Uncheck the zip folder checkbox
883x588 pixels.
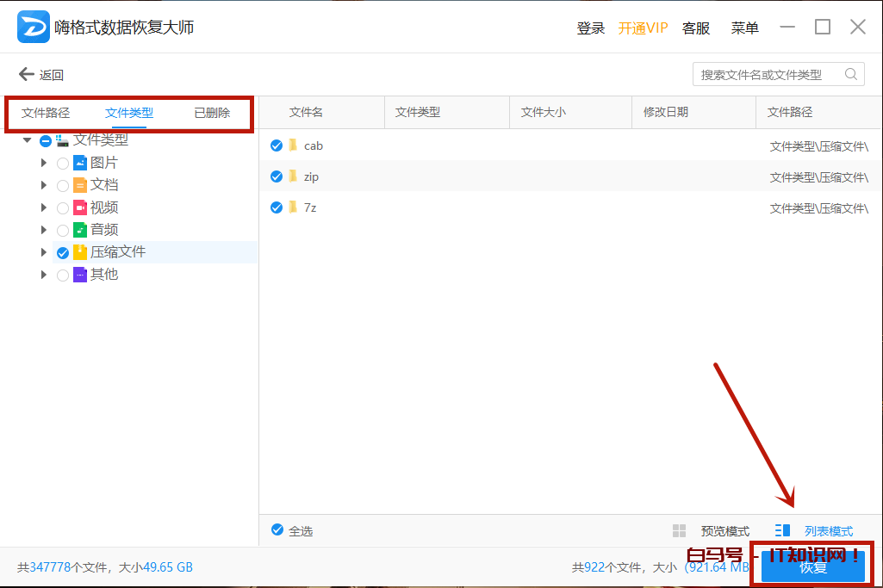[277, 176]
